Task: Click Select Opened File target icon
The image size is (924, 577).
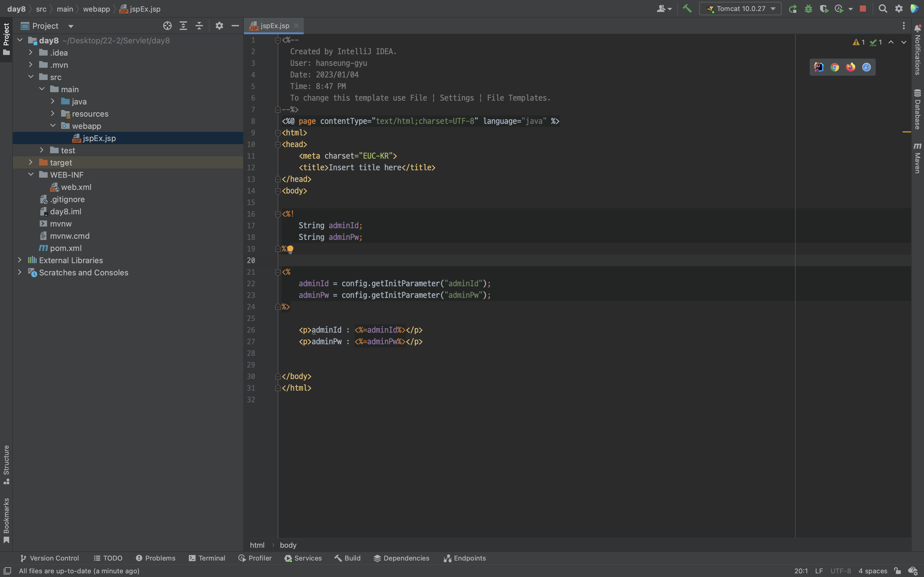Action: point(167,26)
